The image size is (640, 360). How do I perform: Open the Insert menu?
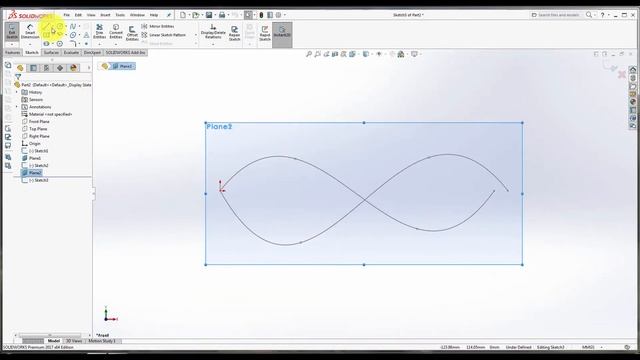(105, 15)
